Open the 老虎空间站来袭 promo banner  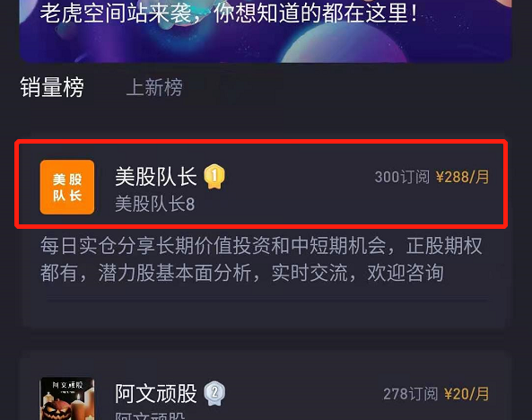[x=266, y=31]
